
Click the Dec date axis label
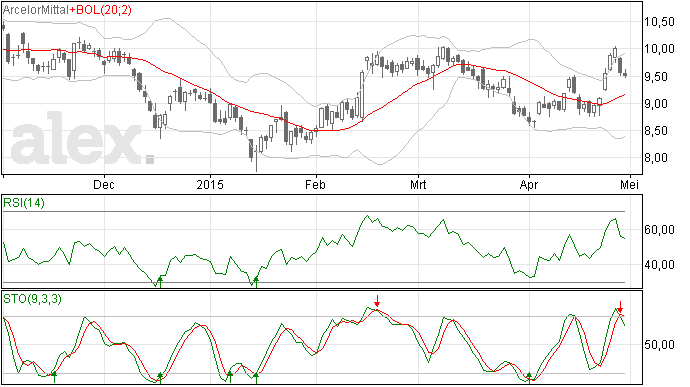104,184
